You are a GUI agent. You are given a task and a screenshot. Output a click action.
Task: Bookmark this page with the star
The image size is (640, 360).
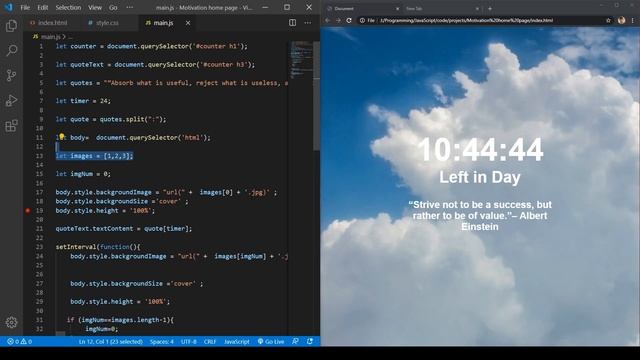coord(608,20)
